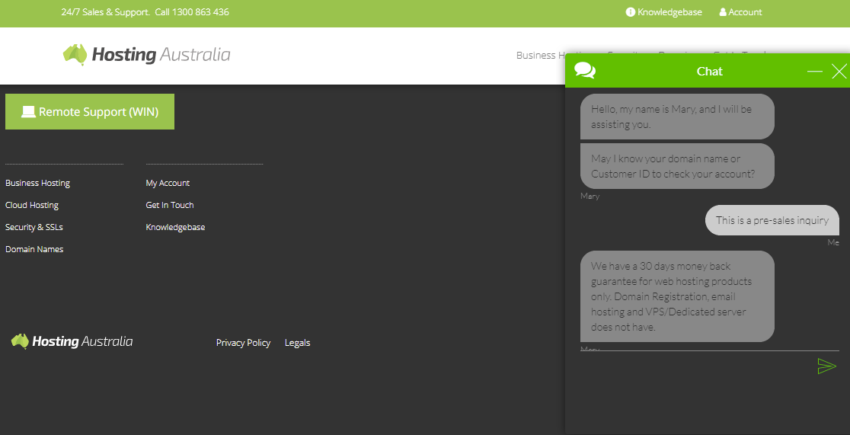850x435 pixels.
Task: Click the chat message input field
Action: (697, 366)
